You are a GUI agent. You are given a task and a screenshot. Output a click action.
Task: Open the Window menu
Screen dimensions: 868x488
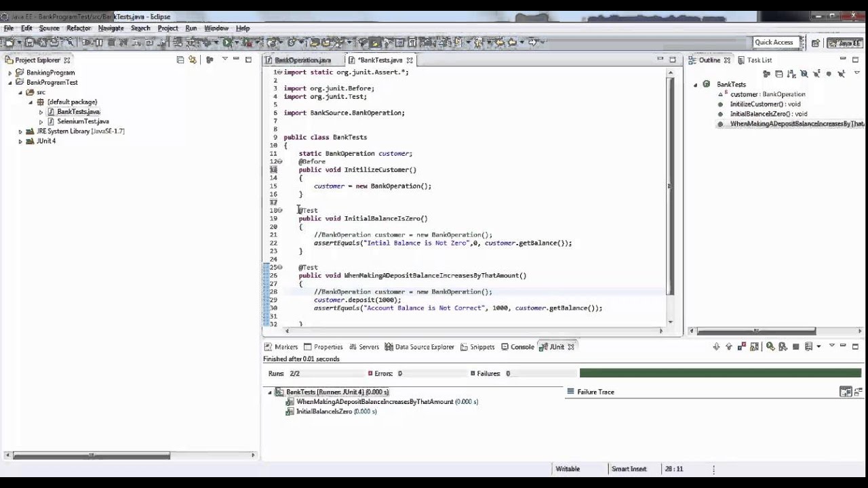click(x=216, y=28)
